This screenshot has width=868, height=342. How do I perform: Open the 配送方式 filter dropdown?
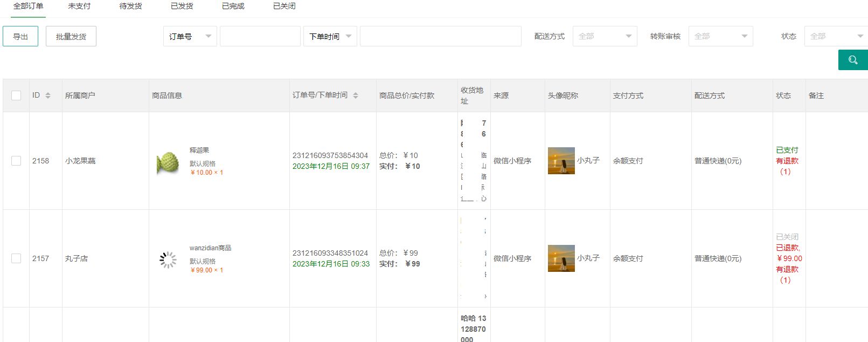pos(605,36)
